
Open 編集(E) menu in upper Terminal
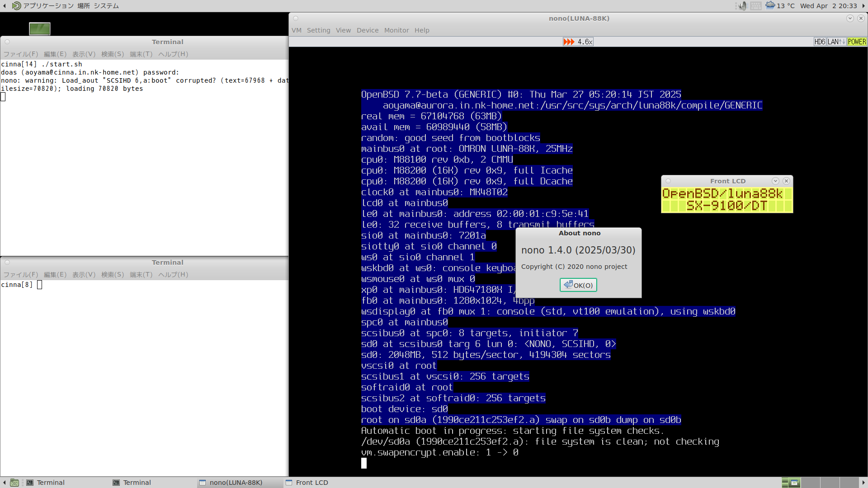[55, 54]
